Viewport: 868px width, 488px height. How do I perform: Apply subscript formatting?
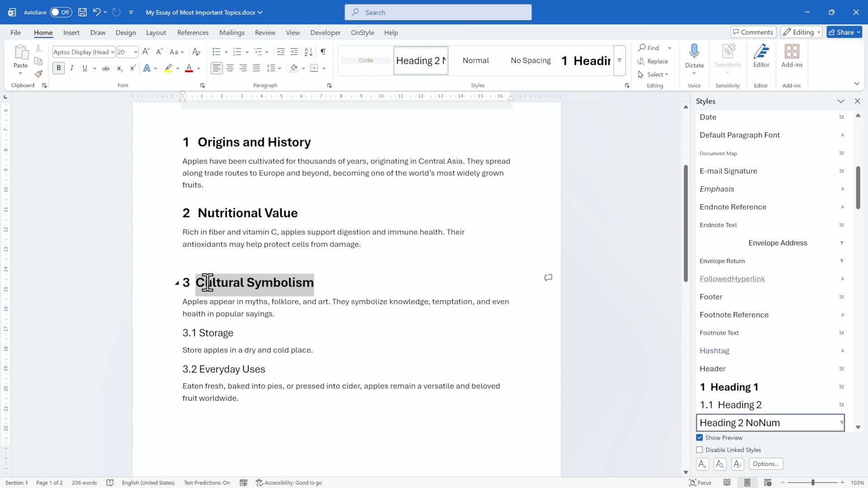pyautogui.click(x=119, y=68)
